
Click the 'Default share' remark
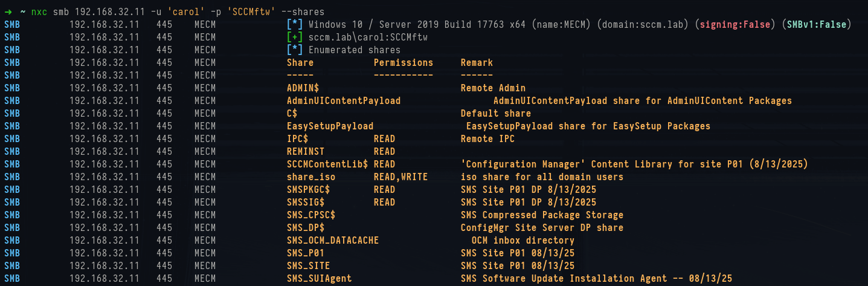[x=496, y=114]
